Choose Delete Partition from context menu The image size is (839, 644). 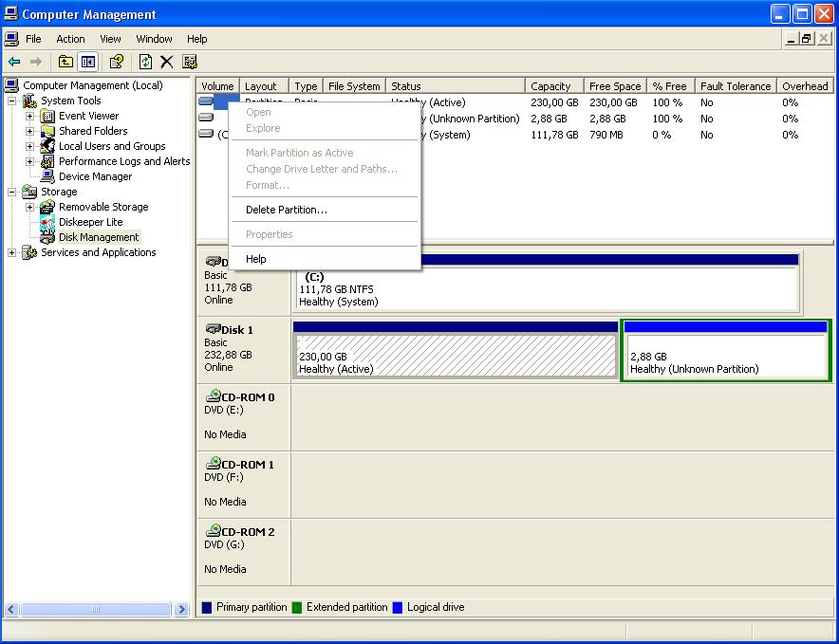tap(325, 210)
